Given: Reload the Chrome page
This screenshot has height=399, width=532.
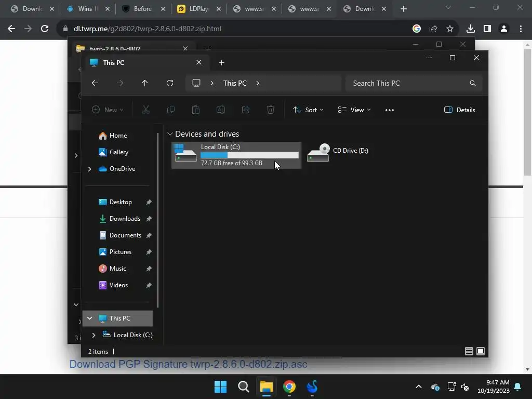Looking at the screenshot, I should click(x=45, y=29).
